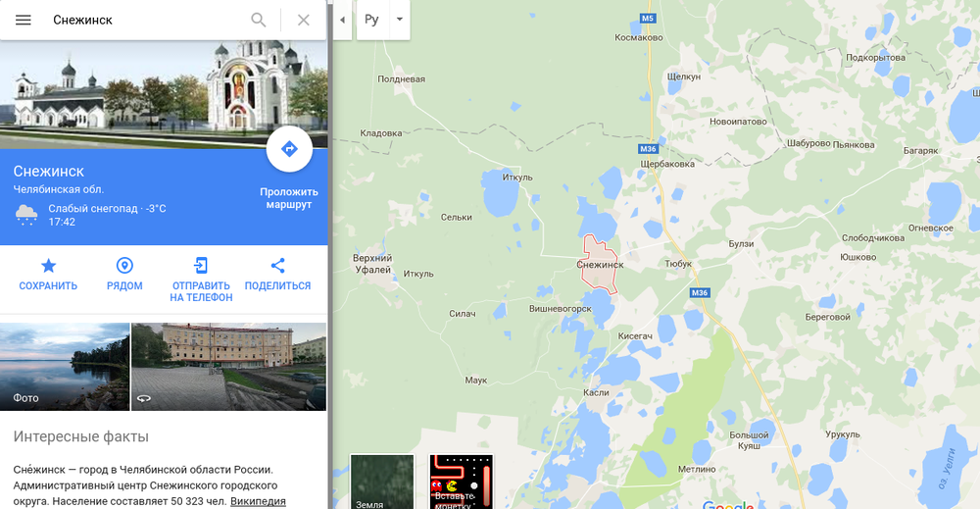The width and height of the screenshot is (980, 509).
Task: Click the blue directions arrow button
Action: point(289,149)
